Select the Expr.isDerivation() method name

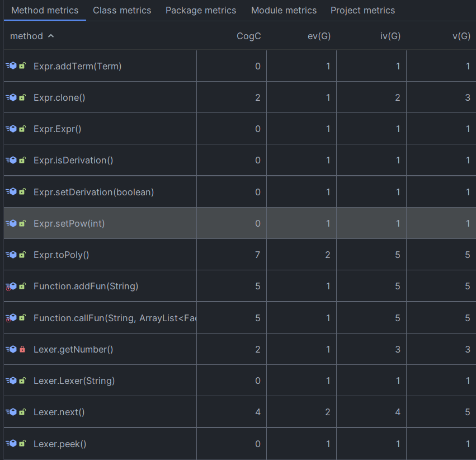[73, 160]
